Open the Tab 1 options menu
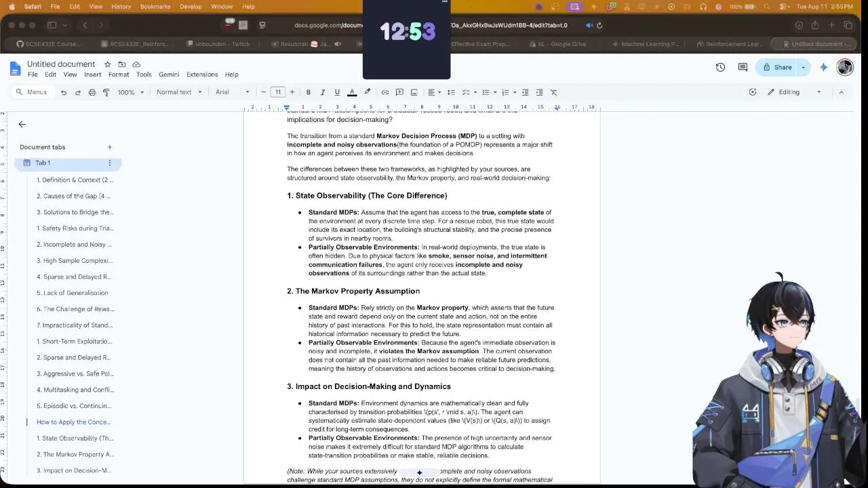 pyautogui.click(x=109, y=163)
